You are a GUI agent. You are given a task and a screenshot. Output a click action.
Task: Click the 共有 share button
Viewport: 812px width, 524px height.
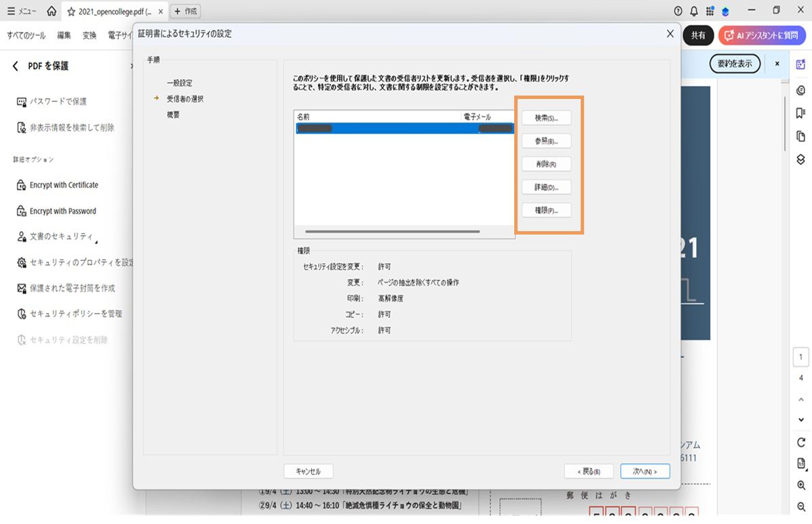click(698, 35)
